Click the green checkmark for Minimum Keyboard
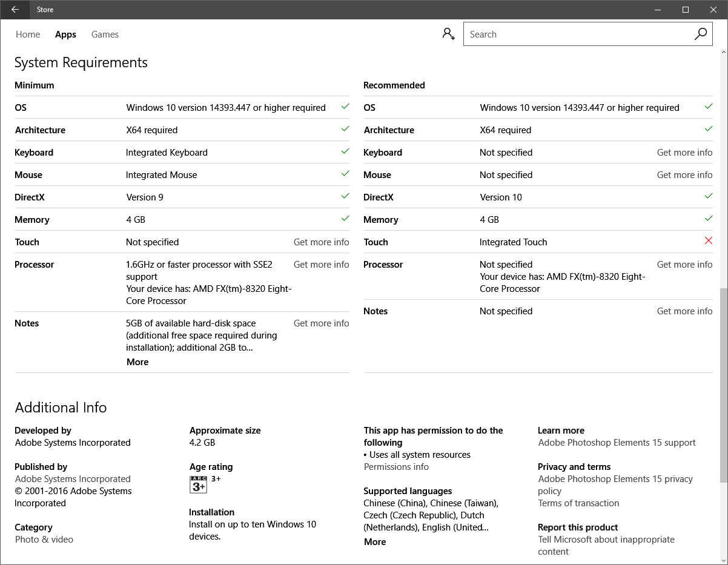This screenshot has width=728, height=565. click(x=345, y=151)
